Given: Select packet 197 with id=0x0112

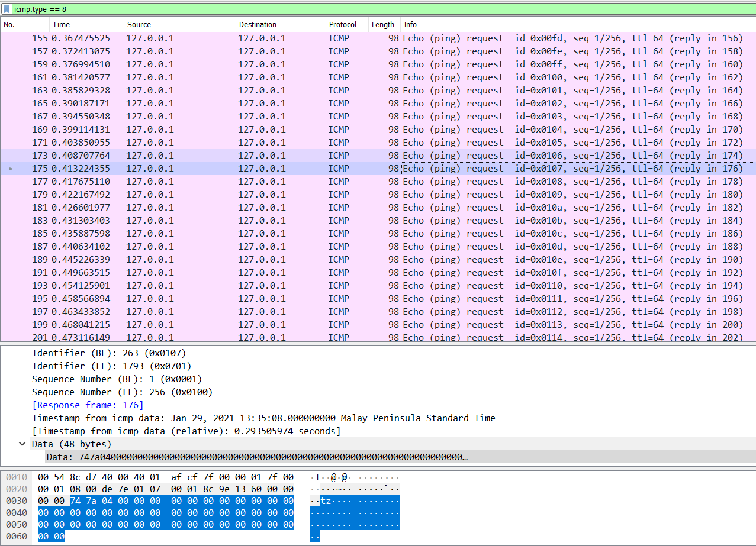Looking at the screenshot, I should click(378, 312).
